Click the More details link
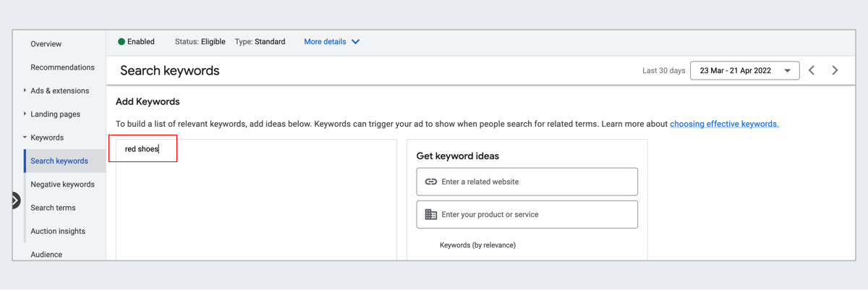 point(325,42)
